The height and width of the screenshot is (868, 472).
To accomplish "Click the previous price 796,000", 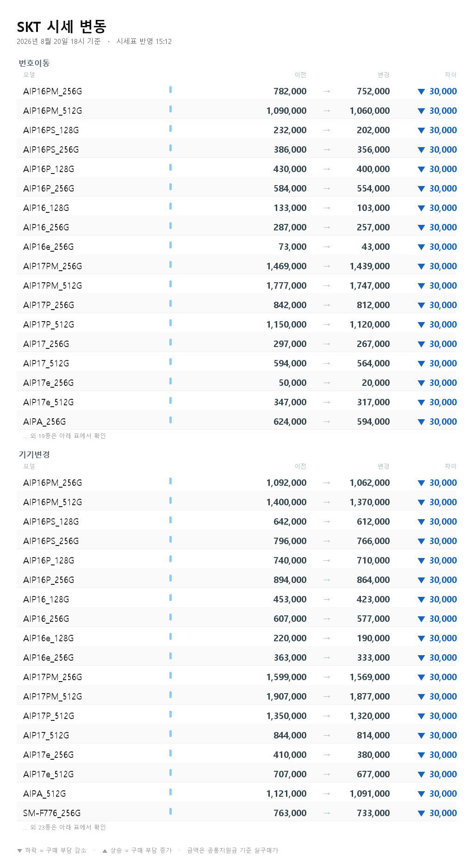I will (290, 541).
